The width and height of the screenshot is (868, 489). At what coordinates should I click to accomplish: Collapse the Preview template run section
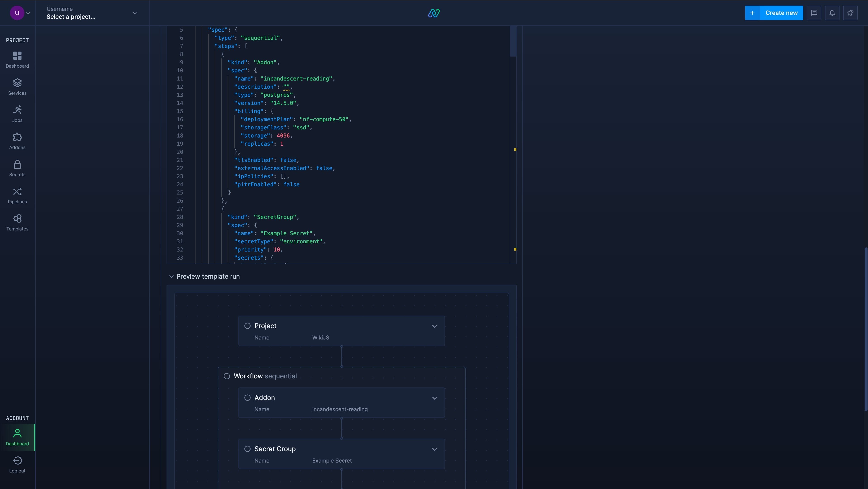(171, 276)
